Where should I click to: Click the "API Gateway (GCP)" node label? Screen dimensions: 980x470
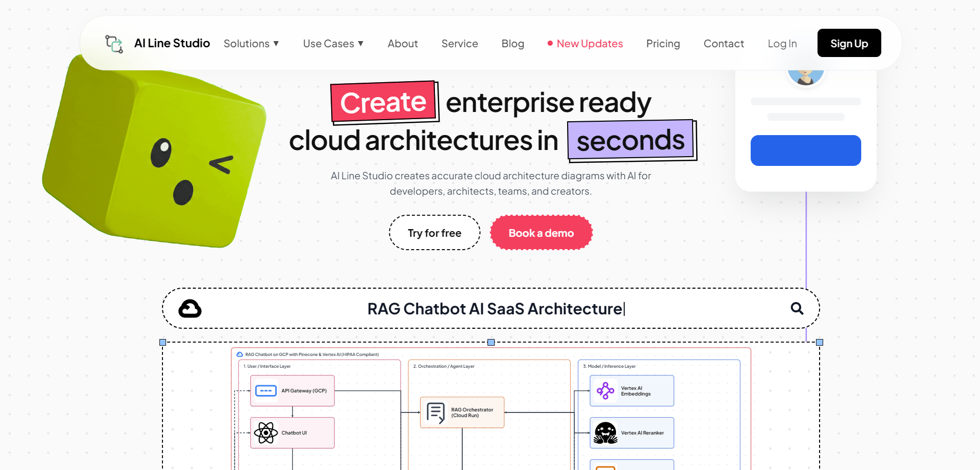point(304,391)
